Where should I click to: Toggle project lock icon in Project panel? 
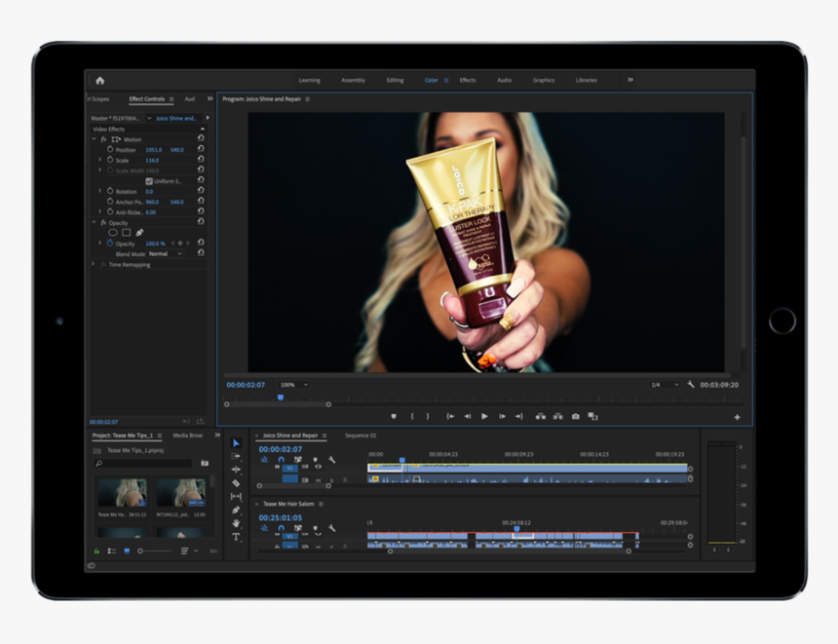[96, 551]
